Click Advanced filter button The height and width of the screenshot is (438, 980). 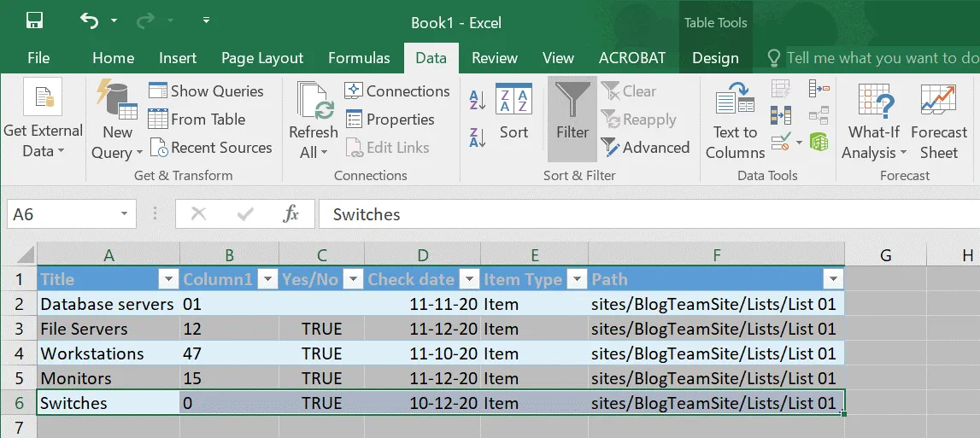click(645, 148)
